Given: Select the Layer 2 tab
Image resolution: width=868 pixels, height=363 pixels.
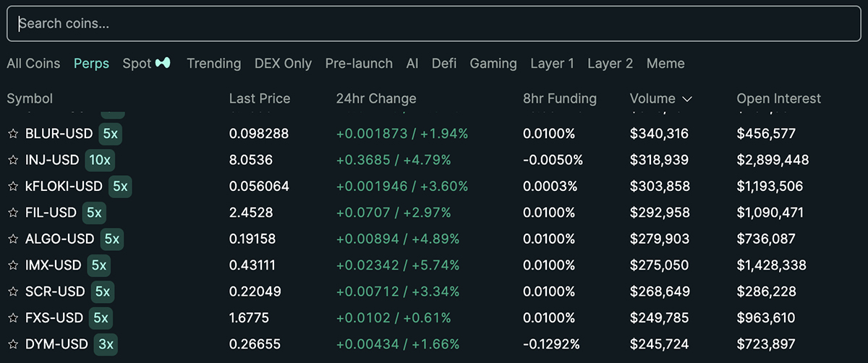Looking at the screenshot, I should (x=610, y=64).
